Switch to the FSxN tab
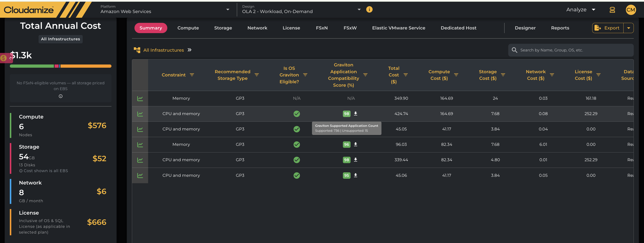The width and height of the screenshot is (644, 243). point(322,28)
